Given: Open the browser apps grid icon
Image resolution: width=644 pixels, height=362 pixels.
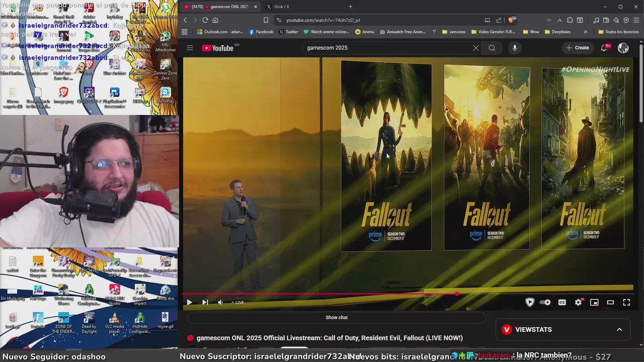Looking at the screenshot, I should point(185,32).
